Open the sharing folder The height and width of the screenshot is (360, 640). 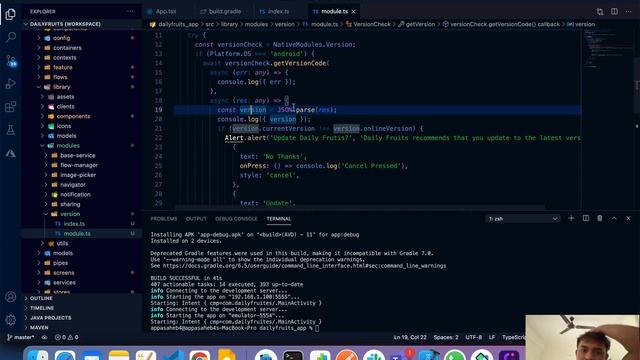click(70, 204)
